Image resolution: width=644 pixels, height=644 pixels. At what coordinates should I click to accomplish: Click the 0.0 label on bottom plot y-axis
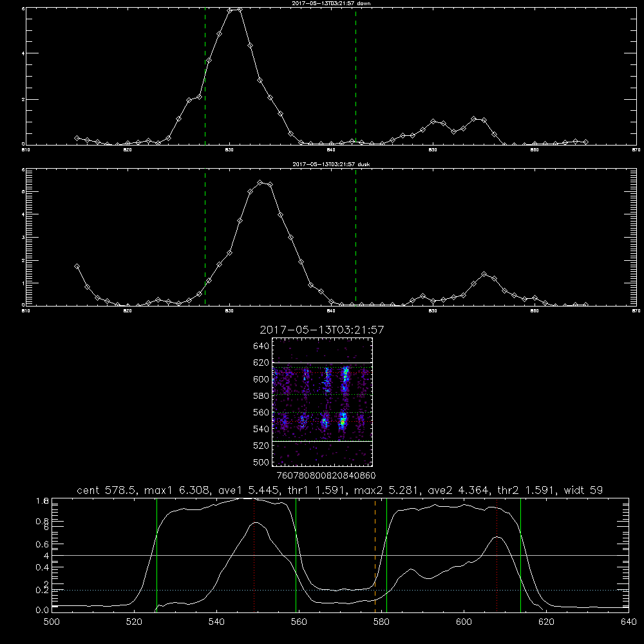click(43, 611)
